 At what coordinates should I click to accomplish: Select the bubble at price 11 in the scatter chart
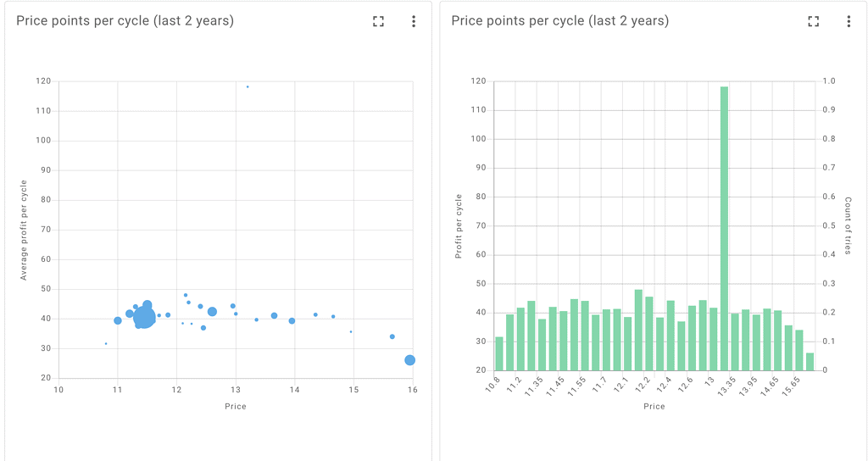[x=117, y=321]
